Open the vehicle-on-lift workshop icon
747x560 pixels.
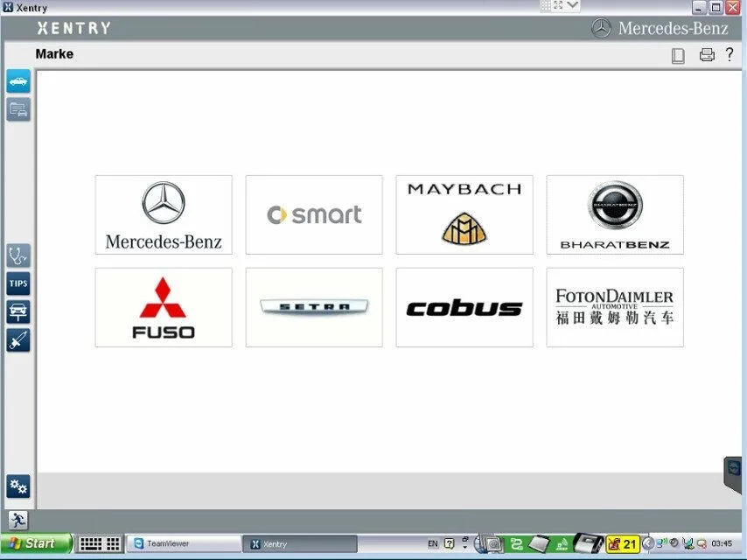pos(18,311)
